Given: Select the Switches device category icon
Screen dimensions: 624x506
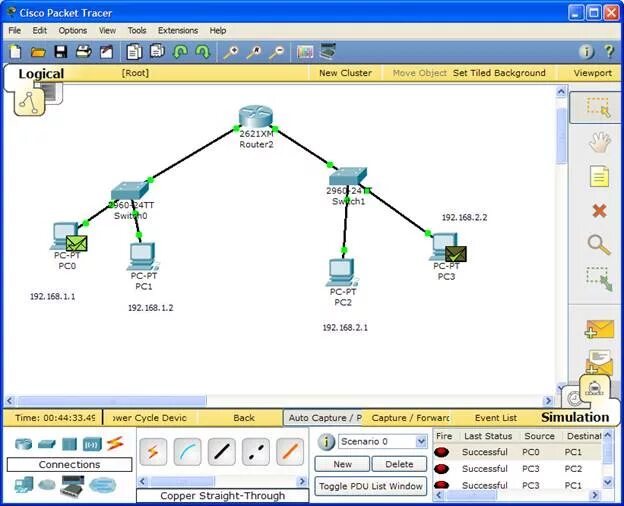Looking at the screenshot, I should click(47, 444).
